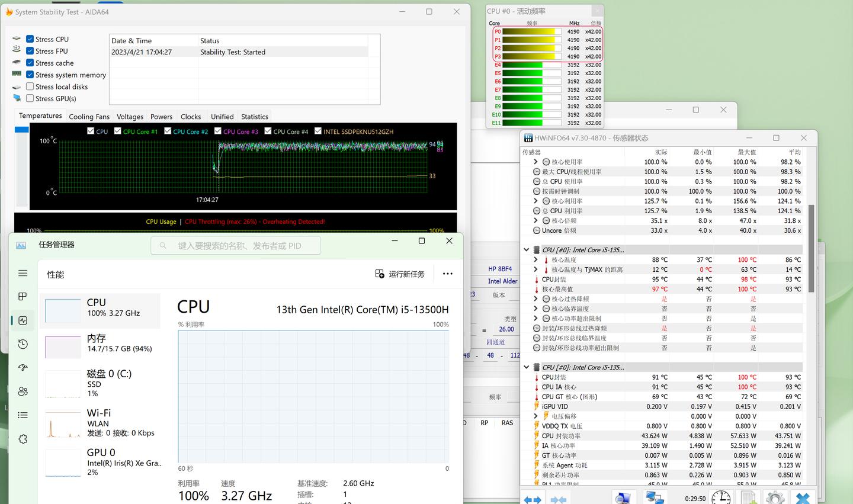The width and height of the screenshot is (853, 504).
Task: Click HWiNFO logging sheet icon
Action: click(748, 497)
